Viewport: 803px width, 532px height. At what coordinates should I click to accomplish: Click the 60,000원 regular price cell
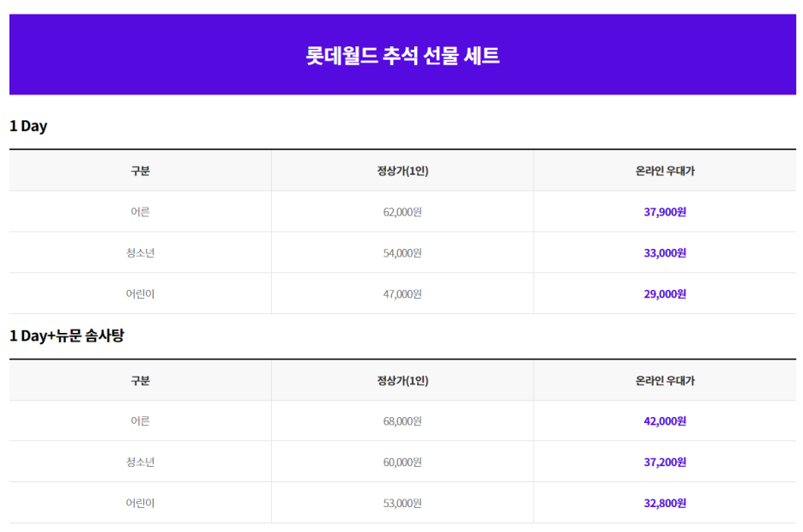(x=402, y=462)
